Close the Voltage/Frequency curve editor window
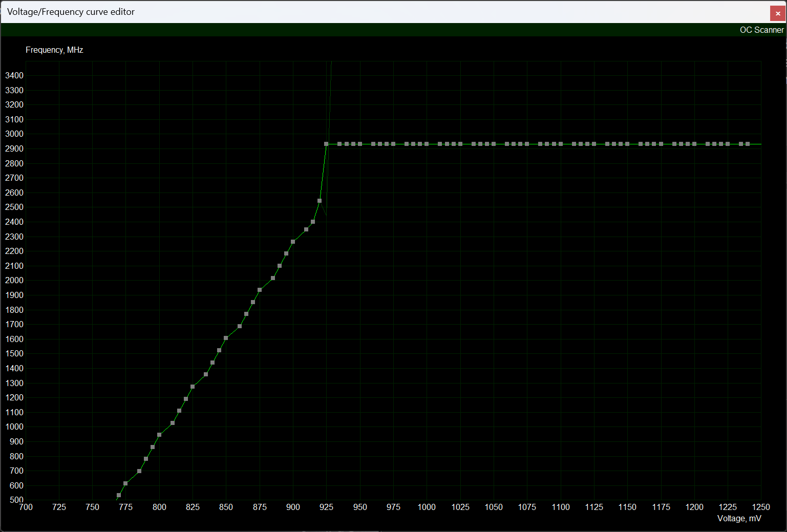This screenshot has height=532, width=787. pos(777,13)
